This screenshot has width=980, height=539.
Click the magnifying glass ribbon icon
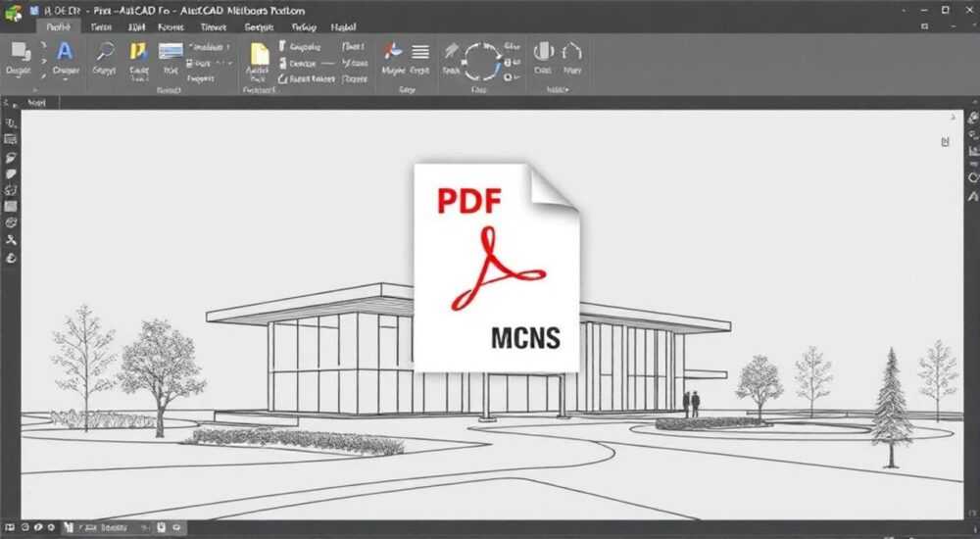click(105, 51)
